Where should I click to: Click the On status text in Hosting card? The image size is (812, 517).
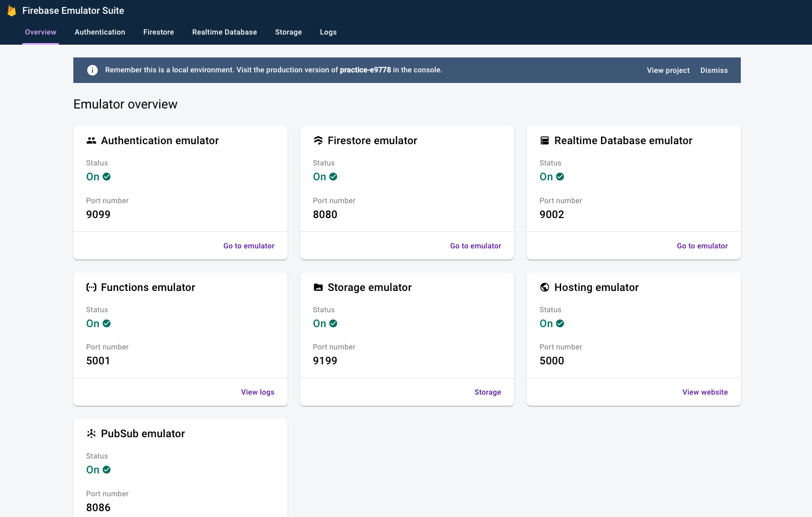click(546, 323)
